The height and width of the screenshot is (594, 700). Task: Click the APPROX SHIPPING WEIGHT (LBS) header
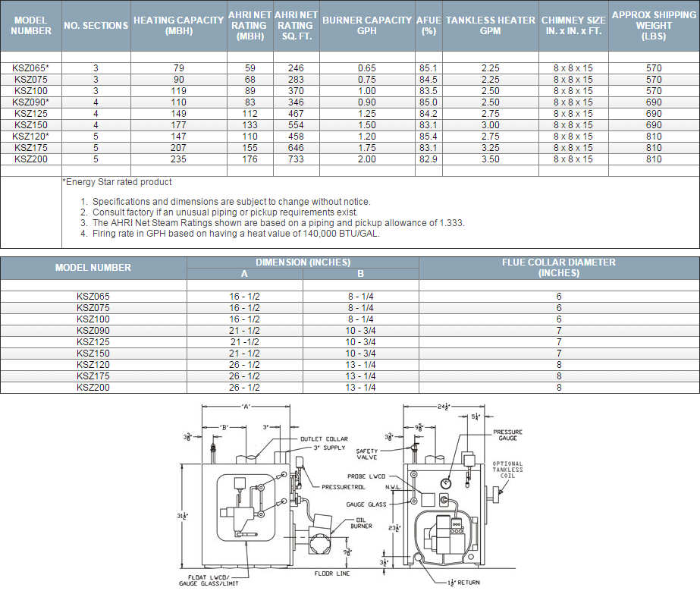pyautogui.click(x=654, y=26)
